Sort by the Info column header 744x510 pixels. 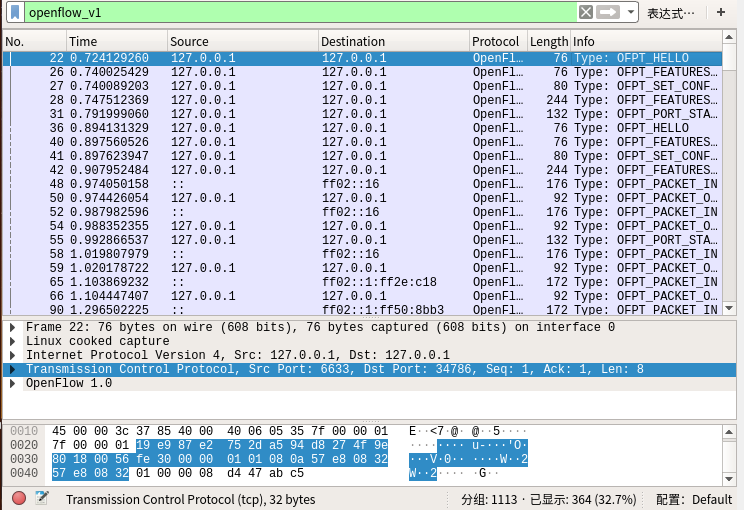646,41
